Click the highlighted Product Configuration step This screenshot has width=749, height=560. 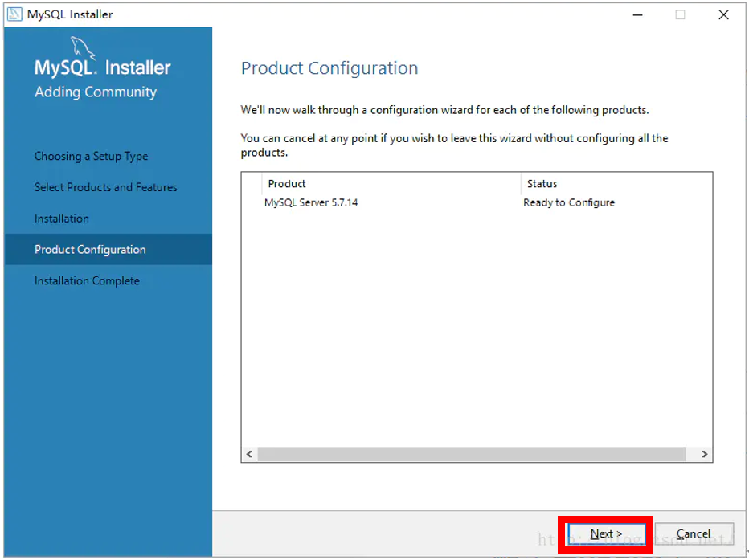(x=90, y=249)
